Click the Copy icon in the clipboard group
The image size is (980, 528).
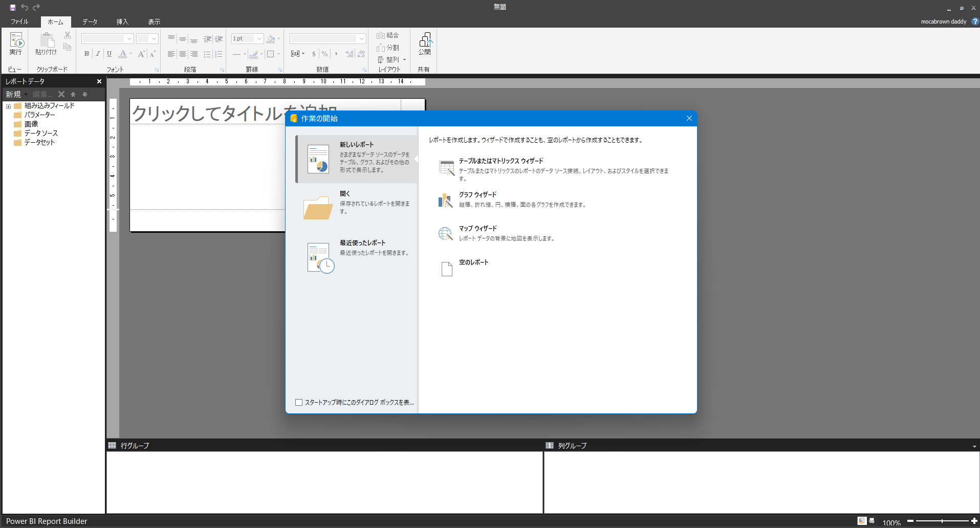point(68,47)
